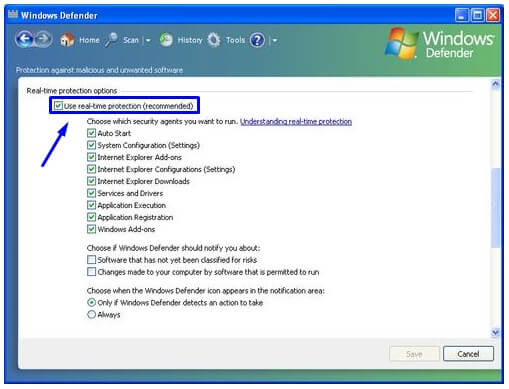Open the History menu label

tap(190, 40)
